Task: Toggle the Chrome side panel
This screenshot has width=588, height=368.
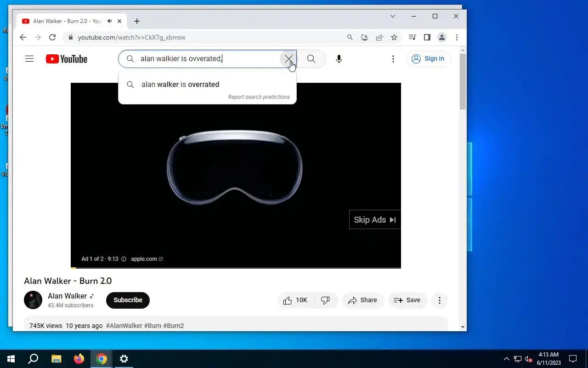Action: 427,37
